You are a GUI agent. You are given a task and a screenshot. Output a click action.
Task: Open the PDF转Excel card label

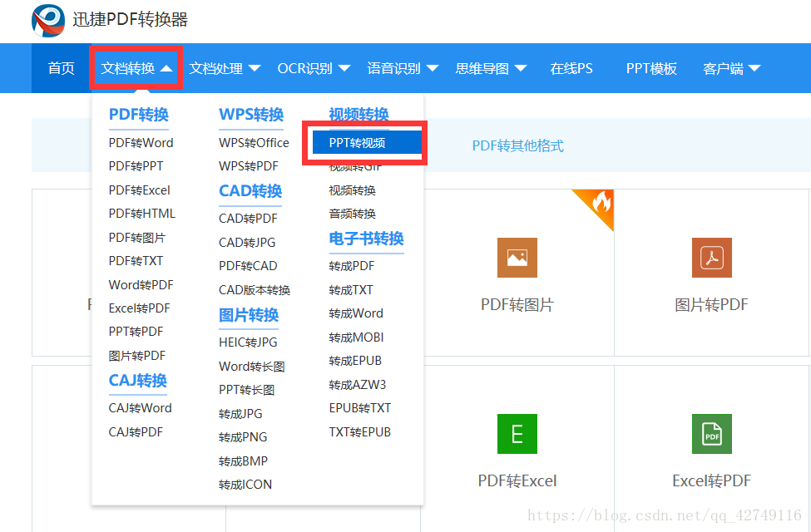(517, 480)
